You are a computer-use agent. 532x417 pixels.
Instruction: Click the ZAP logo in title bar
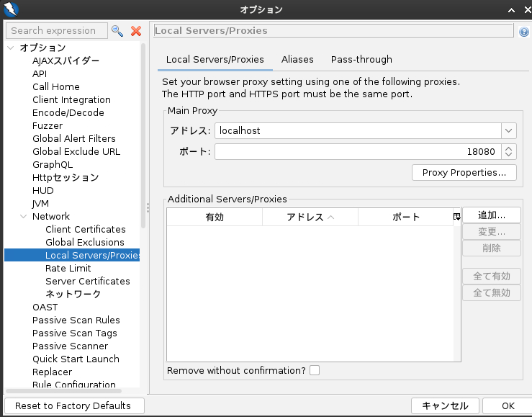coord(10,9)
